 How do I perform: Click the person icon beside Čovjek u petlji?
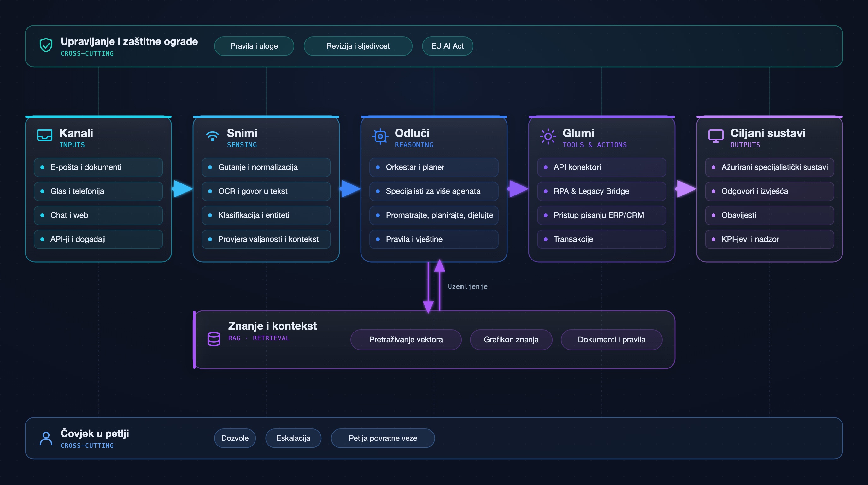pyautogui.click(x=46, y=438)
